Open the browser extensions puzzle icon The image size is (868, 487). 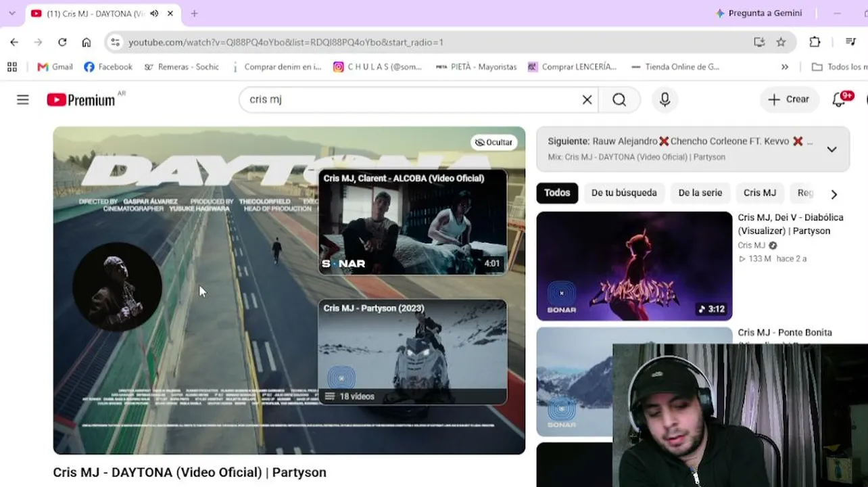pyautogui.click(x=815, y=42)
